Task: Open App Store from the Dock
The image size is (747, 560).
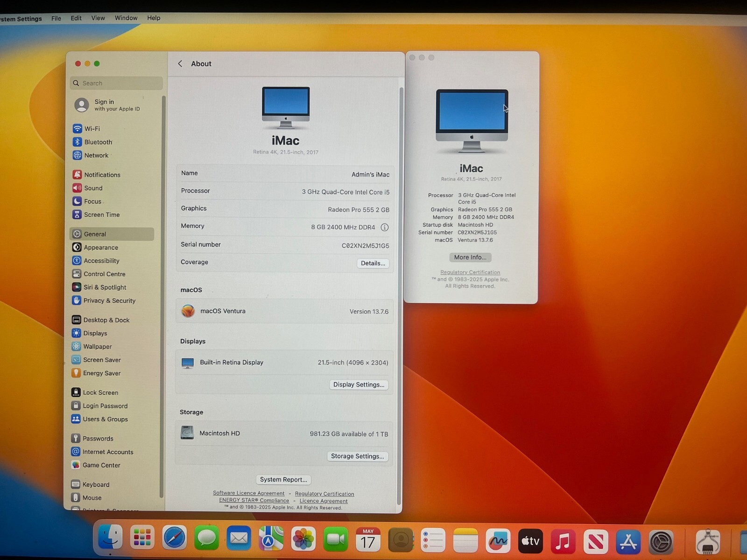Action: (627, 542)
